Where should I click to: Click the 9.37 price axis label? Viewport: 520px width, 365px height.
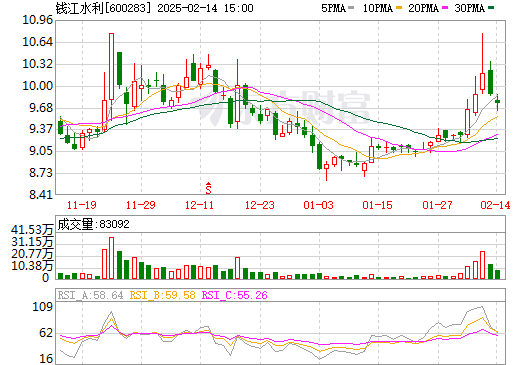(x=41, y=129)
